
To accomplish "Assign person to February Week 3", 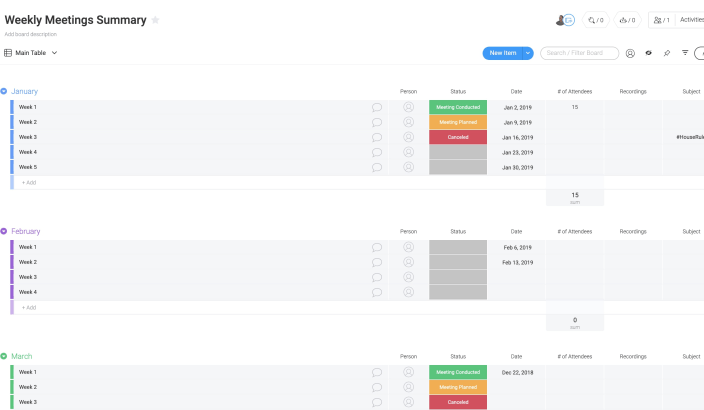I will (409, 277).
